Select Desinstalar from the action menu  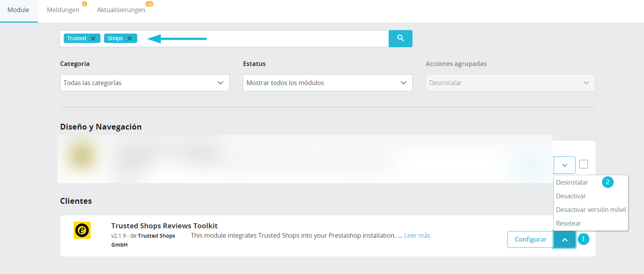pyautogui.click(x=572, y=182)
